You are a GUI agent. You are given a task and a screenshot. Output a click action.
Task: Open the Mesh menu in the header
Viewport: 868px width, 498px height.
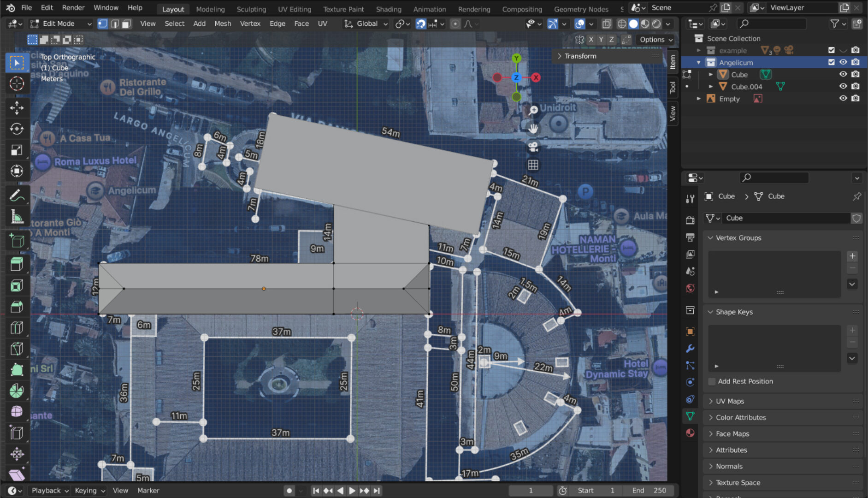tap(223, 24)
